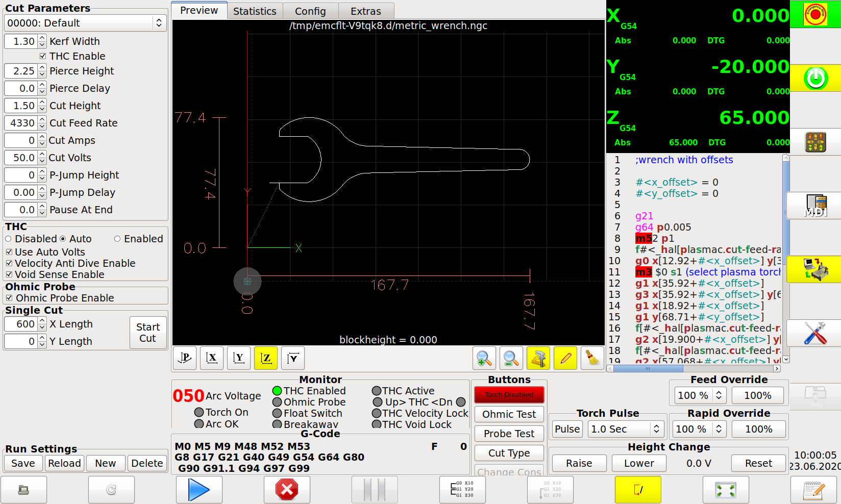This screenshot has width=841, height=504.
Task: Save the run settings
Action: [23, 463]
